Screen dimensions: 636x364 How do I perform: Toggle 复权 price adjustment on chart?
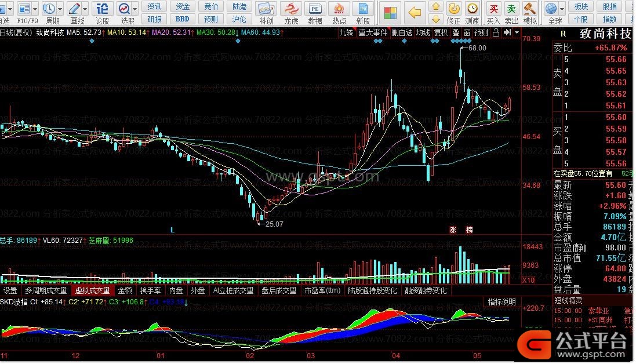(441, 32)
